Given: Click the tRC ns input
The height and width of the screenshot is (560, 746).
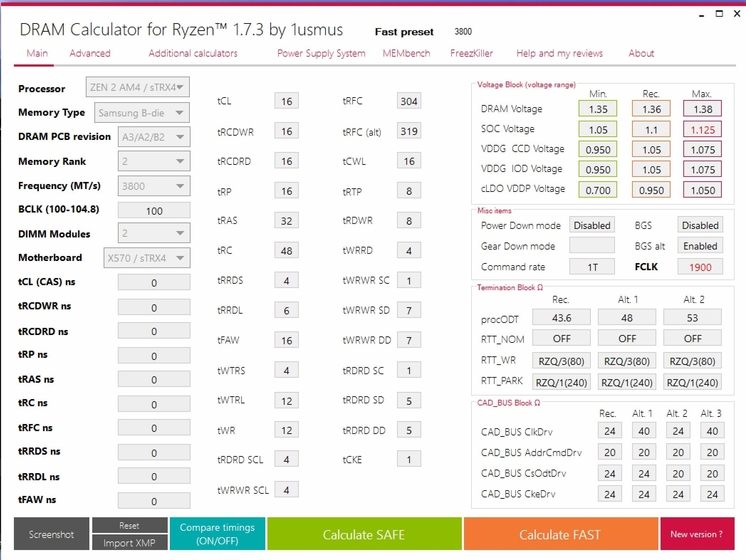Looking at the screenshot, I should 154,404.
